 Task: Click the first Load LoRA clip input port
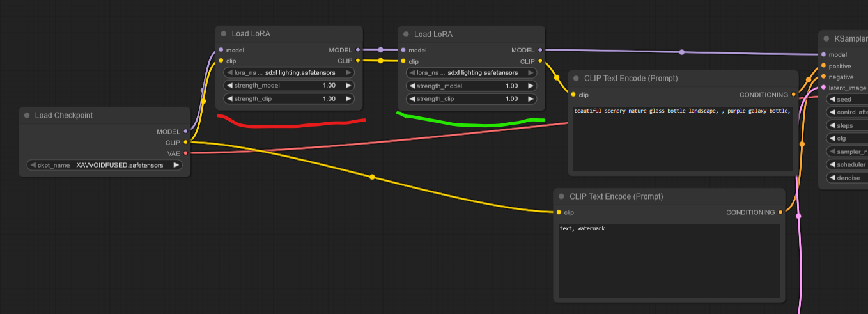click(221, 61)
